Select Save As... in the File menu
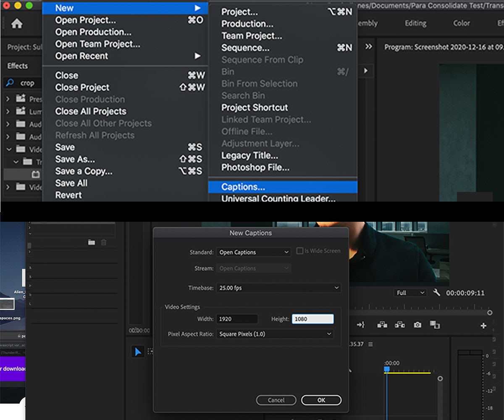The height and width of the screenshot is (420, 504). pos(75,159)
